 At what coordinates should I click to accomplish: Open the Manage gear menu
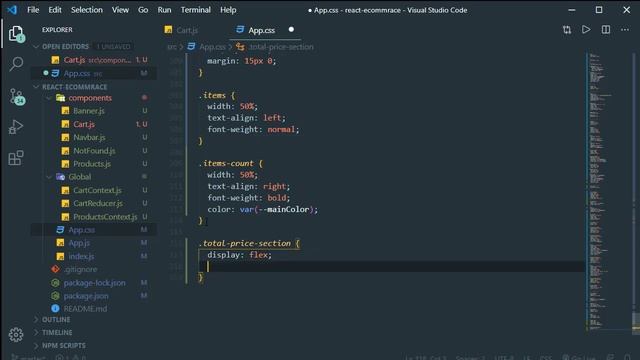click(x=16, y=335)
